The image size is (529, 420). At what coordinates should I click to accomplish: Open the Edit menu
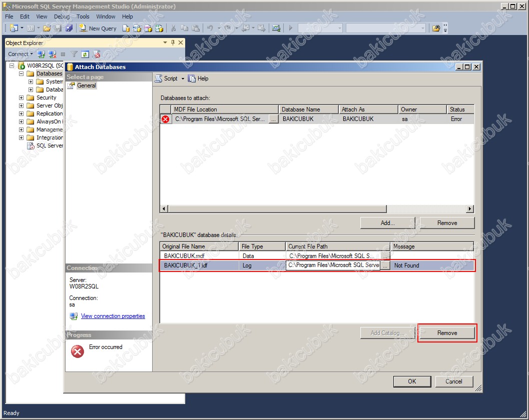pyautogui.click(x=25, y=16)
